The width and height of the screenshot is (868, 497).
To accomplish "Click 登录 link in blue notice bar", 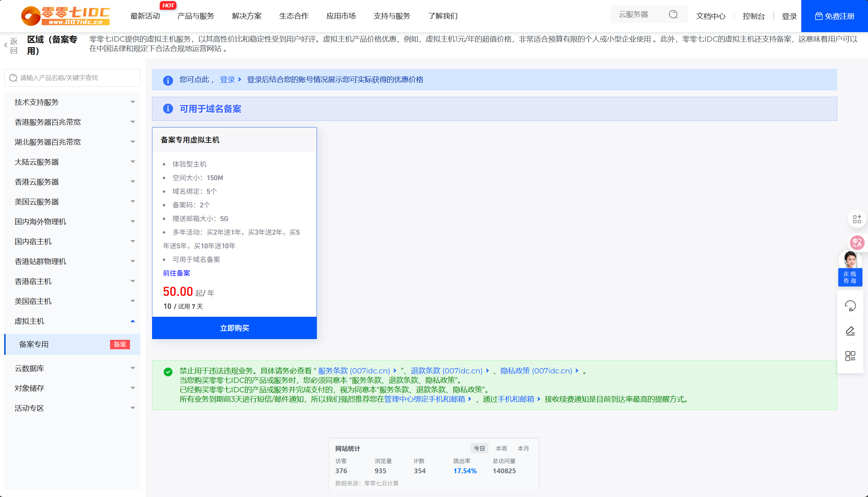I will (x=227, y=80).
